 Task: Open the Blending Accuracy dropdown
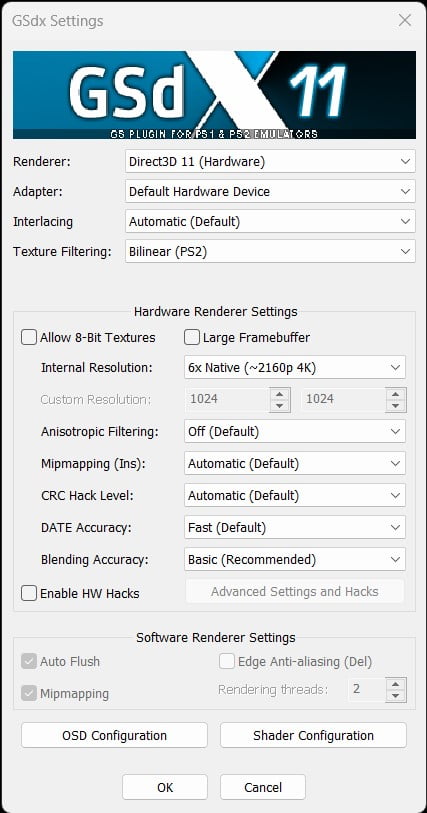[x=295, y=560]
